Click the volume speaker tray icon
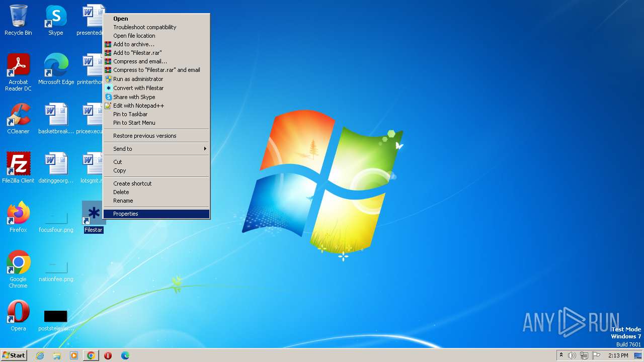The width and height of the screenshot is (644, 362). click(x=572, y=355)
